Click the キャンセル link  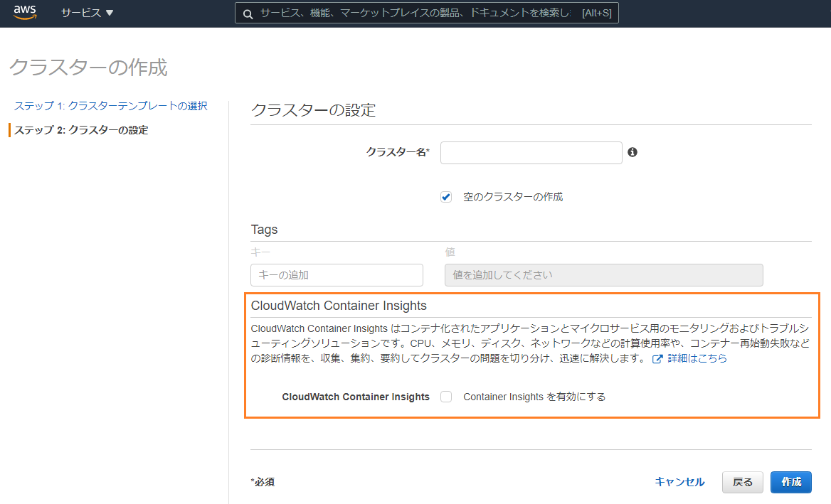coord(679,482)
